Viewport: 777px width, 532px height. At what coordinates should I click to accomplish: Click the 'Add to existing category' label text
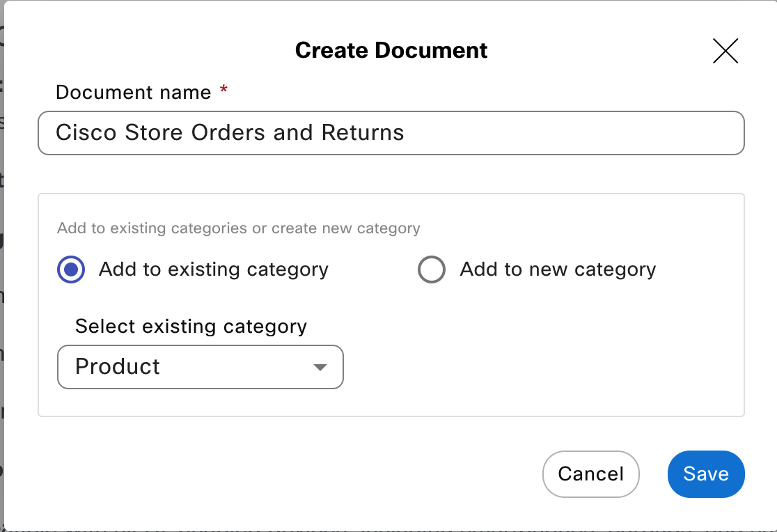pos(213,269)
